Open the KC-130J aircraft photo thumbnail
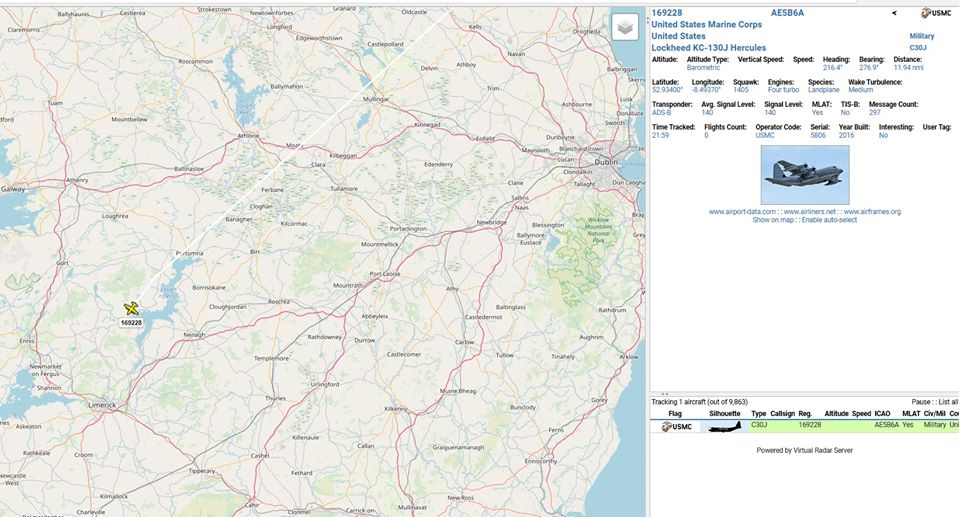960x517 pixels. tap(804, 175)
